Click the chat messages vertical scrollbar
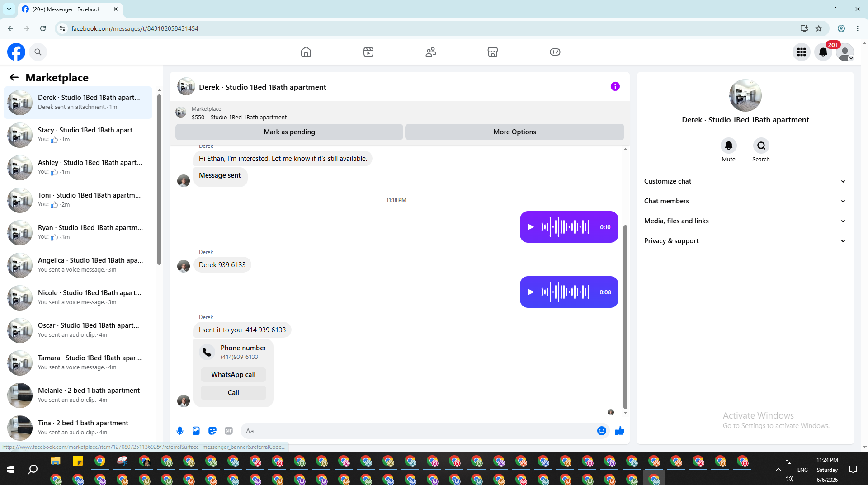 [x=625, y=316]
